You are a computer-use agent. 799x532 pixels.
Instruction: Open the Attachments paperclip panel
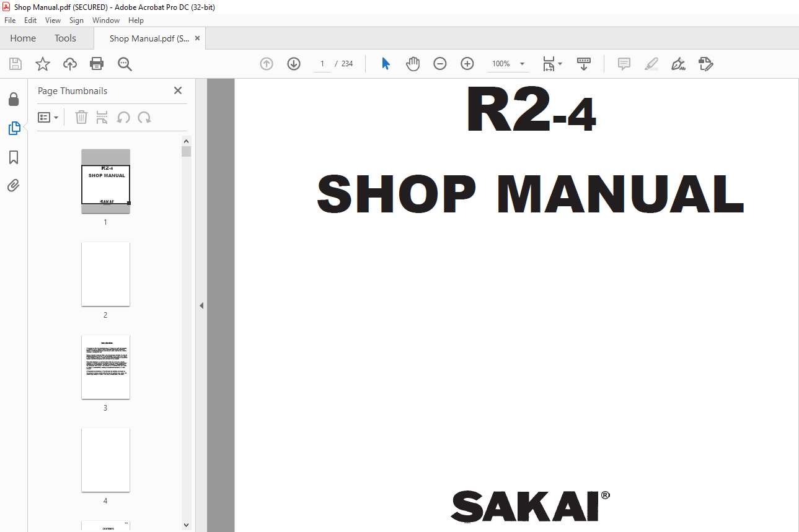coord(14,185)
